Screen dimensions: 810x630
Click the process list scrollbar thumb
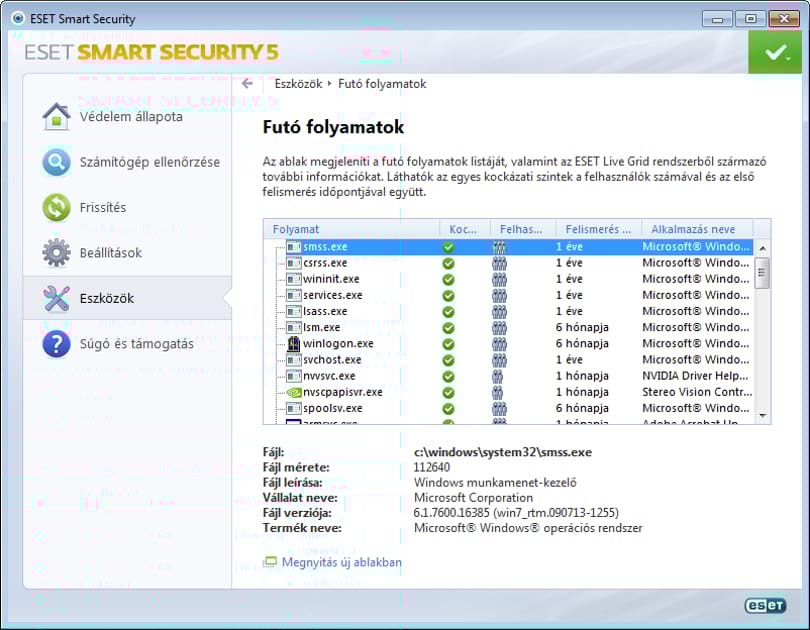click(762, 273)
